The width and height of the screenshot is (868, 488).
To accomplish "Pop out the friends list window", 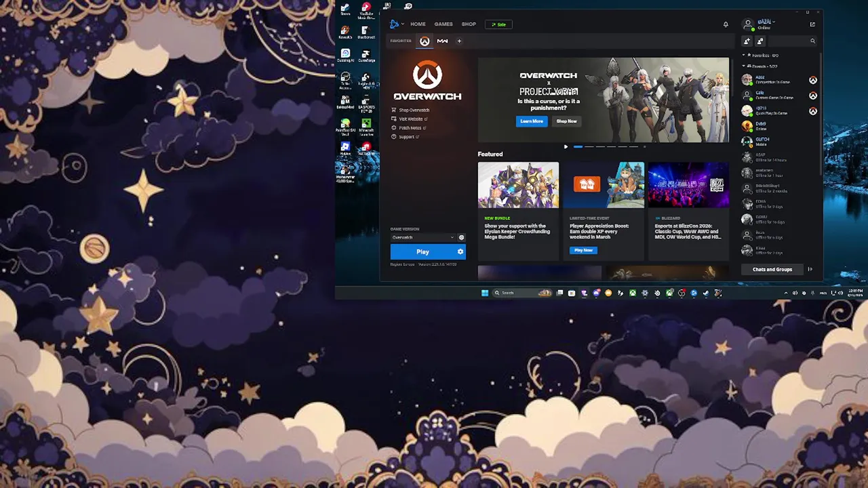I will tap(812, 24).
